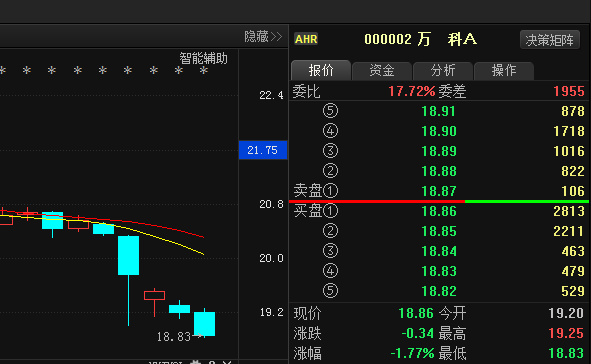Screen dimensions: 591x364
Task: Click 现价 current price 18.86
Action: click(416, 313)
